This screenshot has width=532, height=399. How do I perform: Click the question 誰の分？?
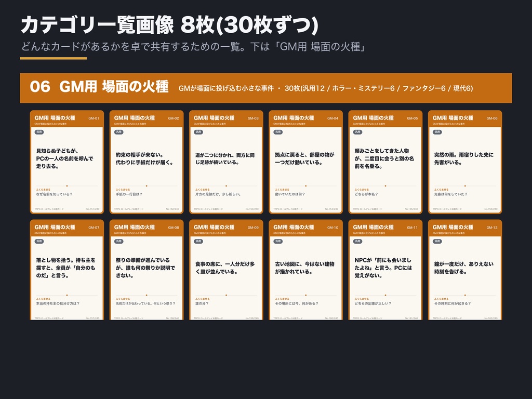pyautogui.click(x=202, y=303)
